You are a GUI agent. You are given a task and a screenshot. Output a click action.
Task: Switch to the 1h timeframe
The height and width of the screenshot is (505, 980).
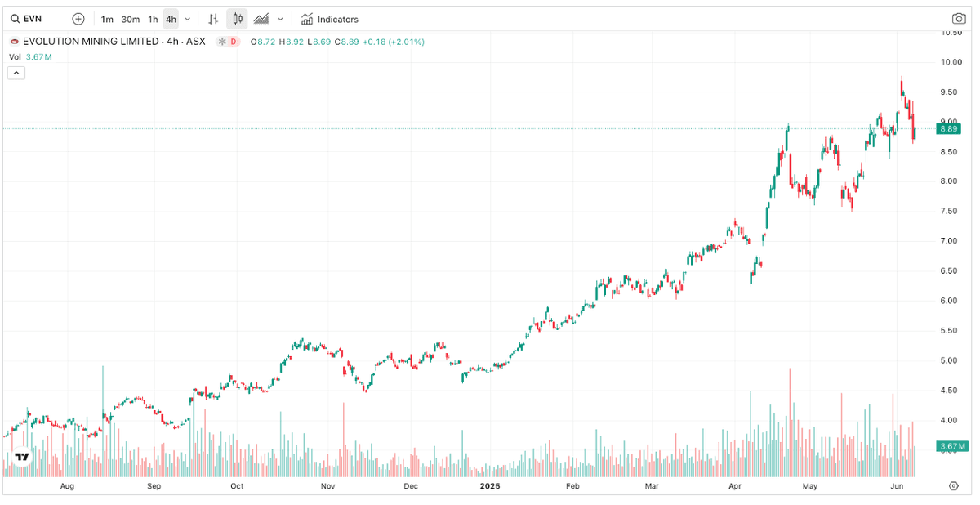153,19
